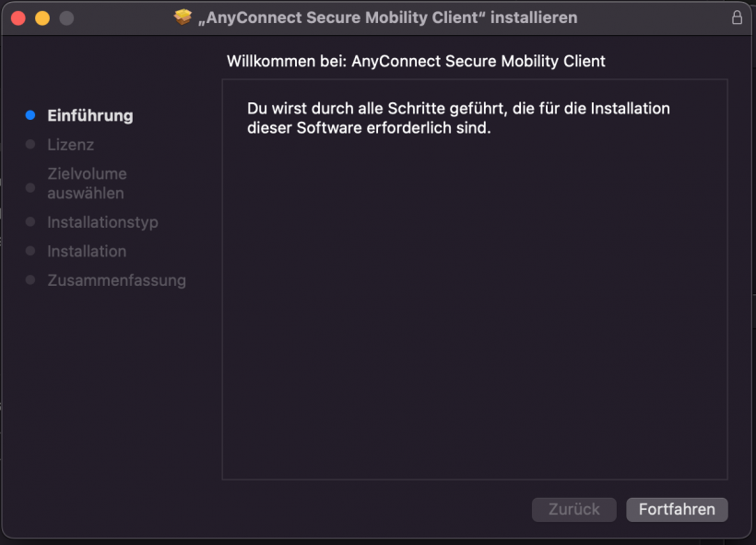Click the dot beside Installation
This screenshot has width=756, height=545.
(30, 251)
